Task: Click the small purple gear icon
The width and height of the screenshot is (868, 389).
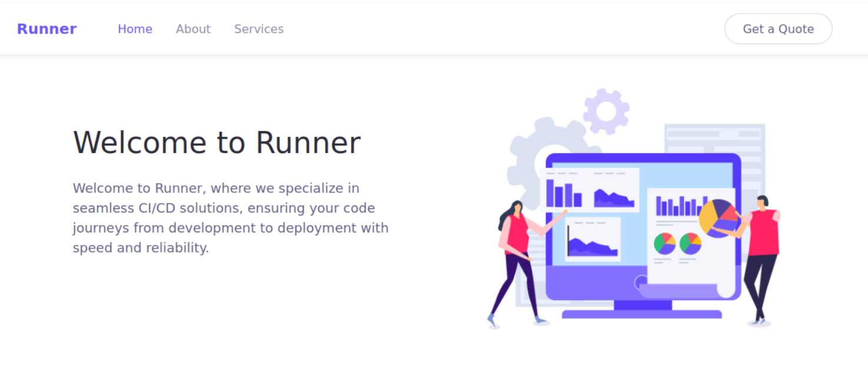Action: pyautogui.click(x=606, y=110)
